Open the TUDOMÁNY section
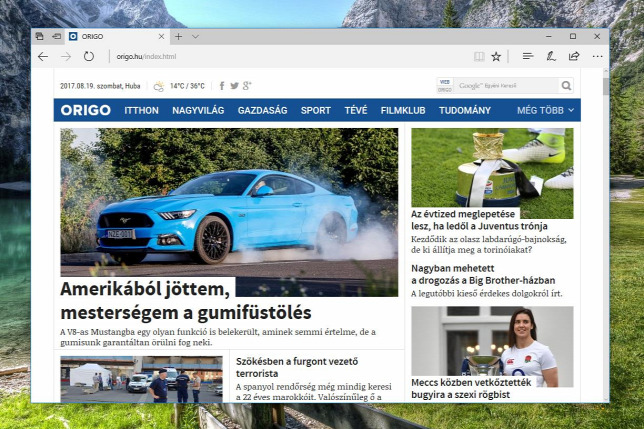 point(465,110)
